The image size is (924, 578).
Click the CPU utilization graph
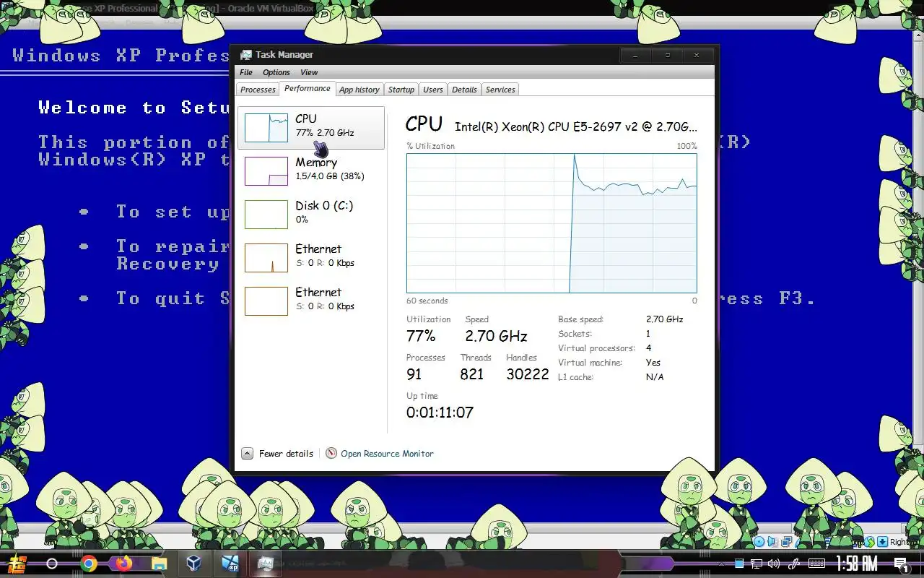click(x=552, y=223)
